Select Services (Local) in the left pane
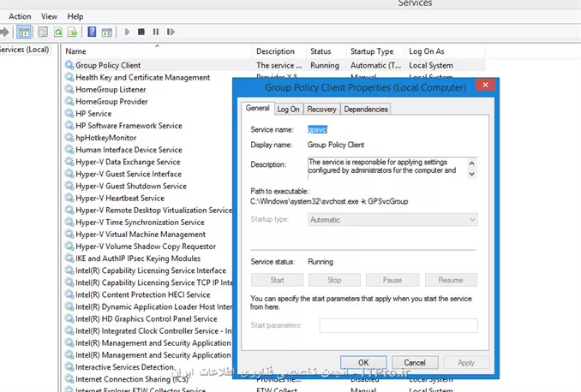Image resolution: width=581 pixels, height=392 pixels. [25, 50]
